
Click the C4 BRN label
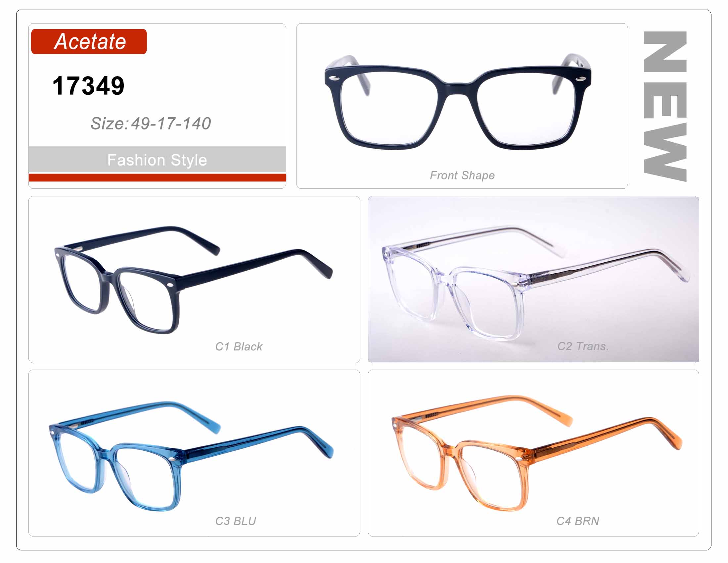[x=578, y=521]
